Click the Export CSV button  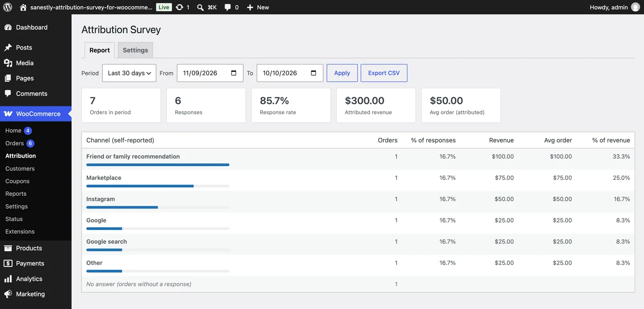(384, 73)
